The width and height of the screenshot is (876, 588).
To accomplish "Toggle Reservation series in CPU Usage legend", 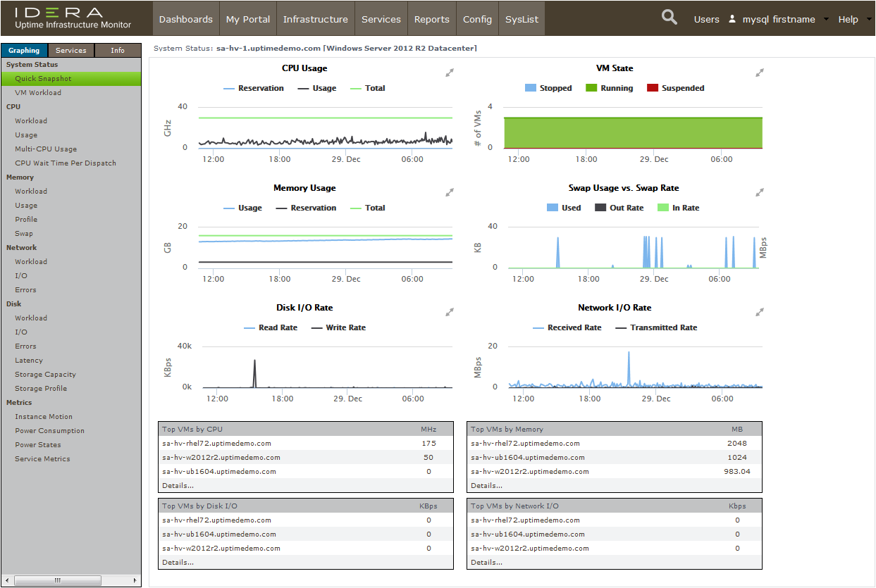I will 254,89.
